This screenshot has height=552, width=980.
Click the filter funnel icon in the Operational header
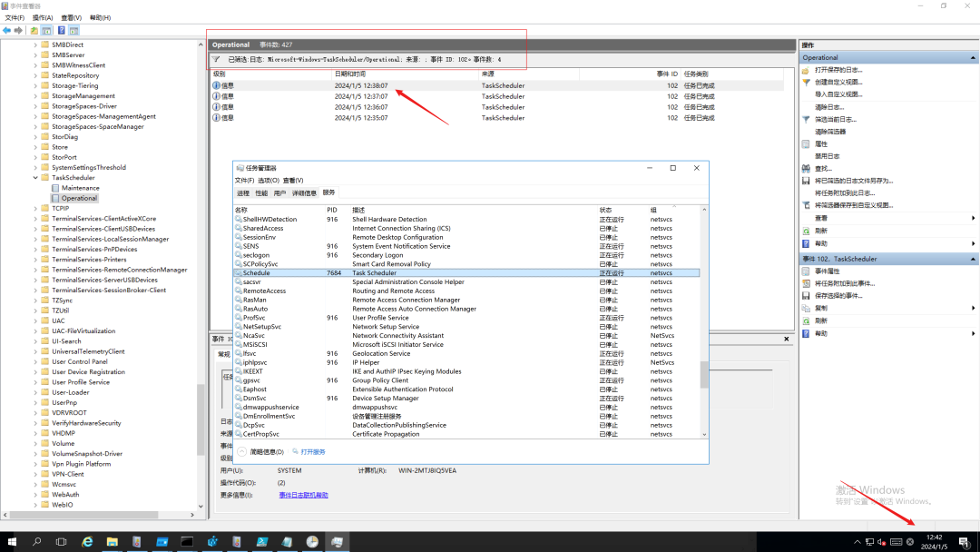(216, 59)
